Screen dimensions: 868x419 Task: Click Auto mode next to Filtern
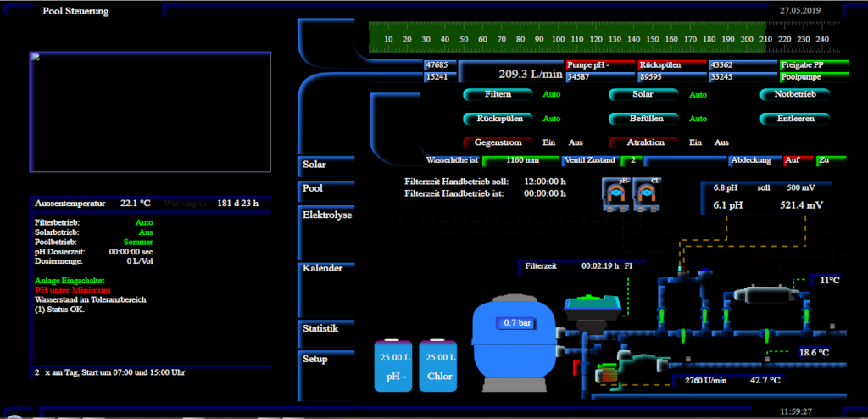pos(551,95)
